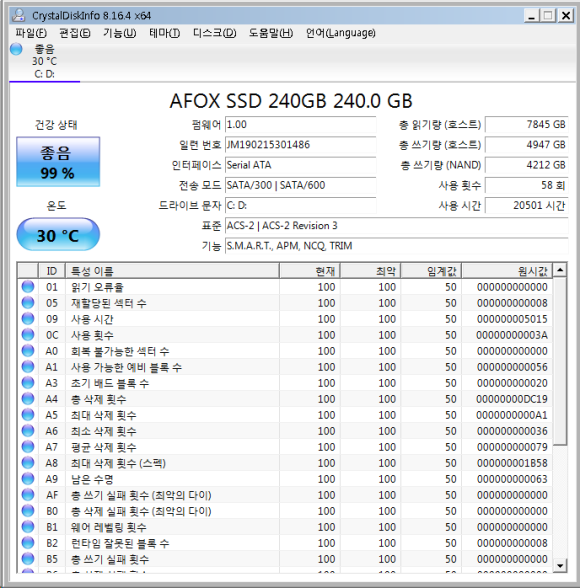Viewport: 580px width, 588px height.
Task: Click the status orb for attribute B5
Action: [28, 559]
